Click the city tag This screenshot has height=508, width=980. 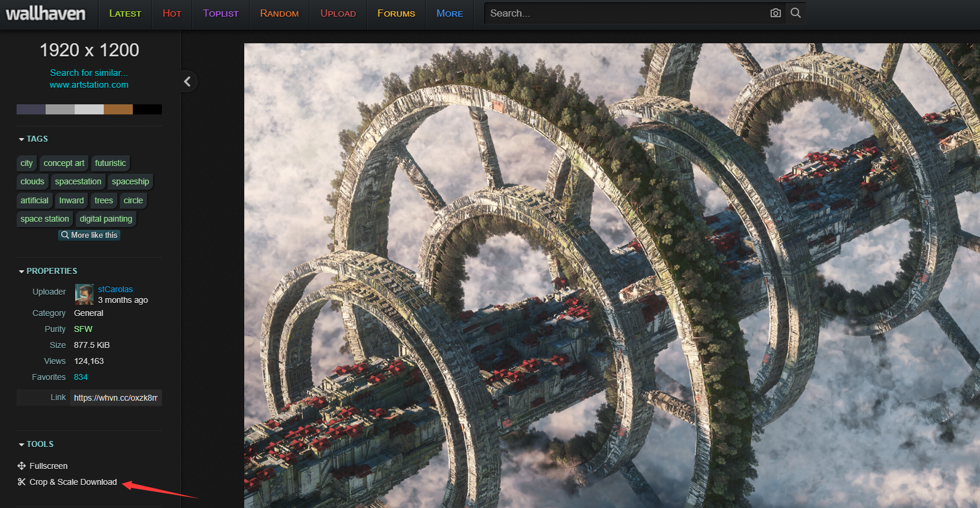tap(27, 163)
